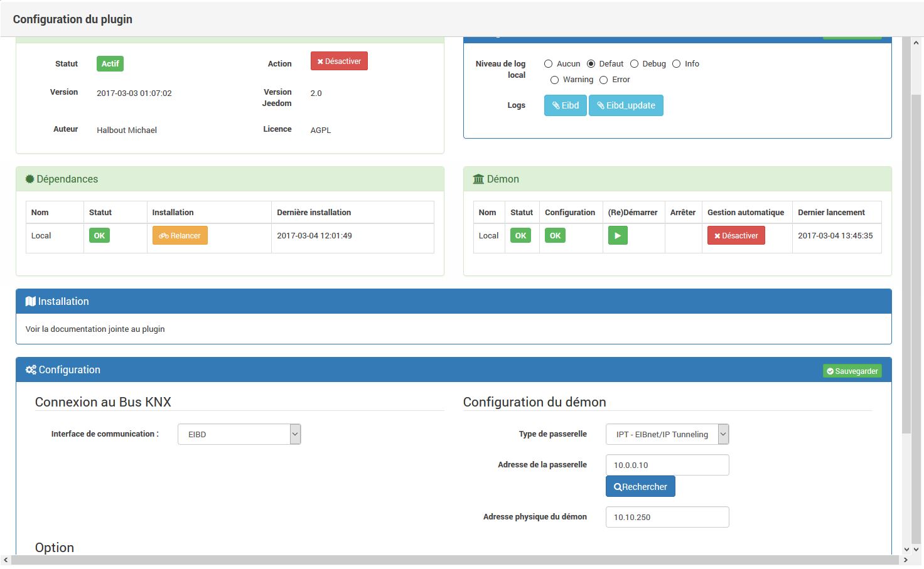Click the scroll down arrow
Viewport: 924px width, 569px height.
click(x=916, y=550)
